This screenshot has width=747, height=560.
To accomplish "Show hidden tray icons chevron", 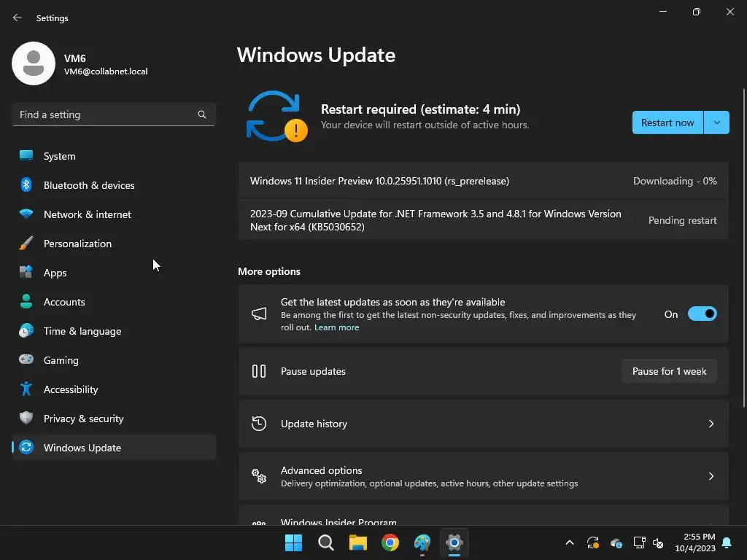I will [x=569, y=542].
